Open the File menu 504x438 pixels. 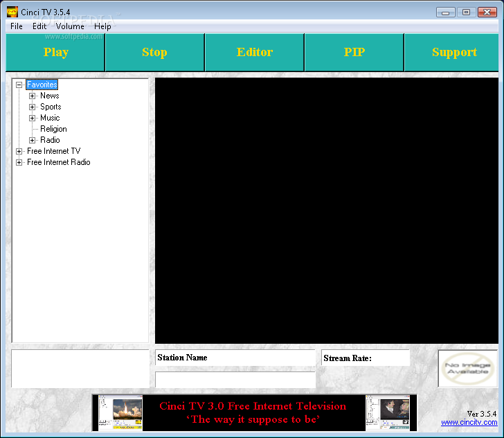(17, 26)
